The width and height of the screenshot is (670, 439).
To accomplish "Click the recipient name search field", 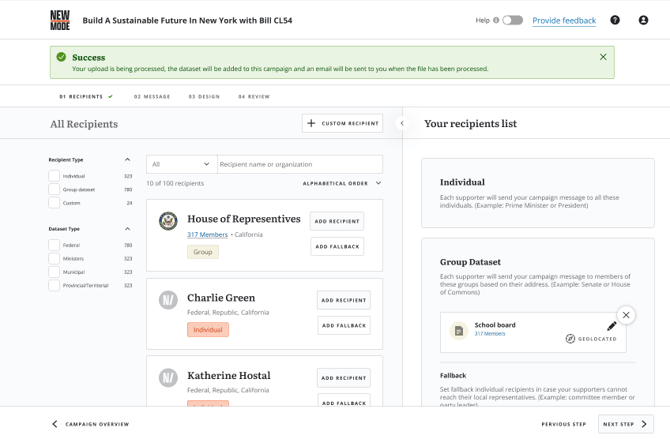I will pos(299,164).
